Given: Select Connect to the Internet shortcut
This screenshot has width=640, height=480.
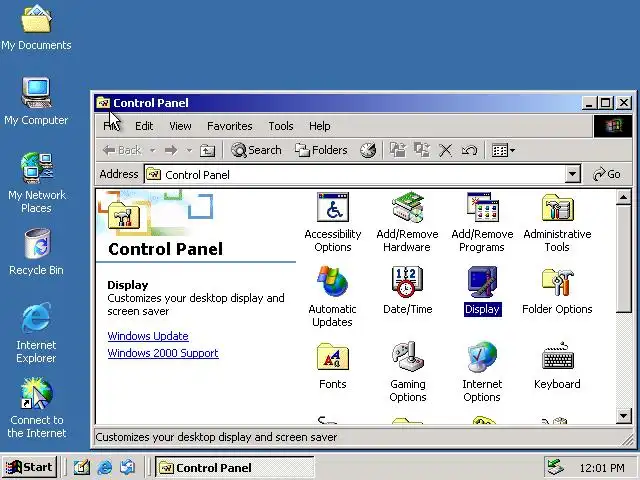Looking at the screenshot, I should click(36, 408).
